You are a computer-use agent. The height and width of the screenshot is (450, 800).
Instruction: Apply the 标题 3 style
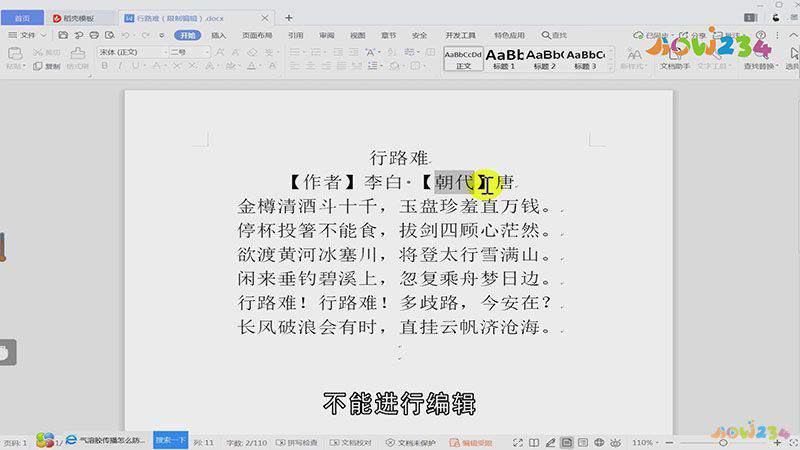[585, 59]
